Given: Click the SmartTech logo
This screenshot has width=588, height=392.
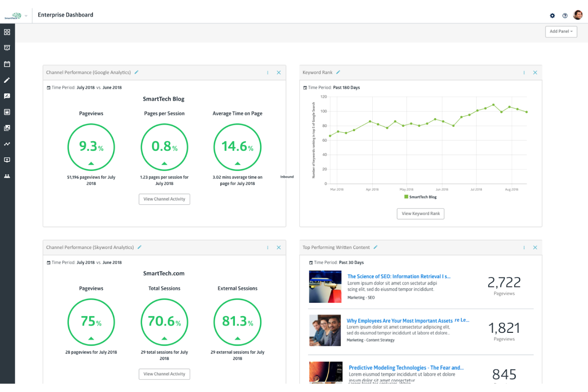Looking at the screenshot, I should coord(13,16).
